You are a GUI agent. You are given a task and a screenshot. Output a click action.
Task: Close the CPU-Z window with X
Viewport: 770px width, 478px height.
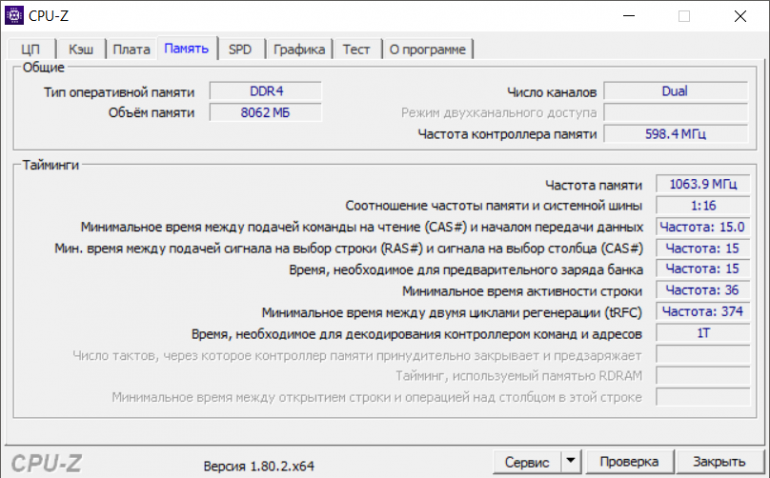tap(741, 16)
